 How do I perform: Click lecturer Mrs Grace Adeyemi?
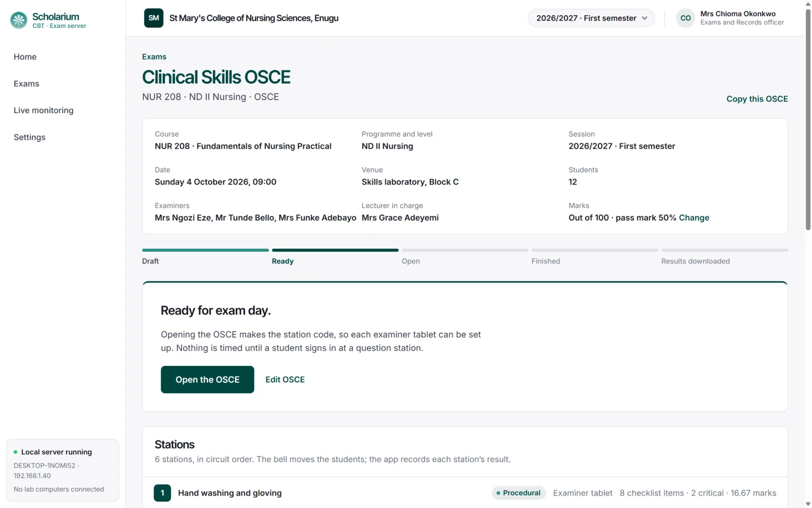[400, 218]
